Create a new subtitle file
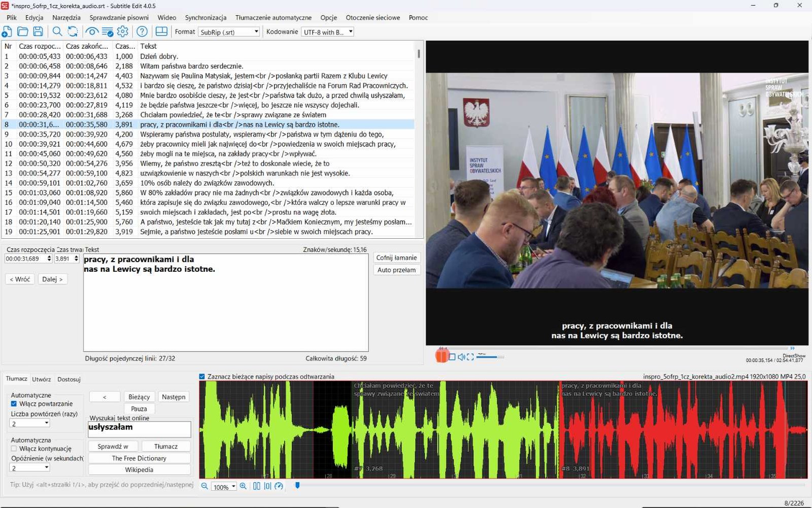Screen dimensions: 812x508 (x=7, y=31)
